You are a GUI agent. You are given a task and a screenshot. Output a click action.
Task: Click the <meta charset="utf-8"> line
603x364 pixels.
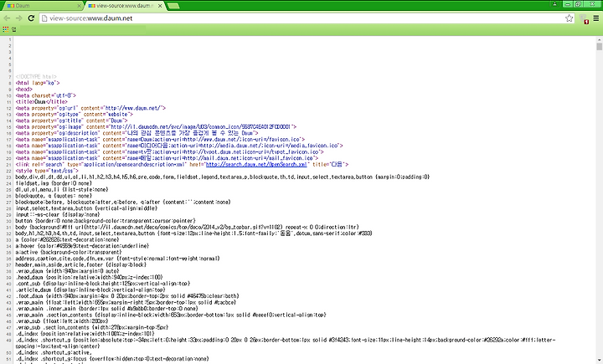click(46, 95)
